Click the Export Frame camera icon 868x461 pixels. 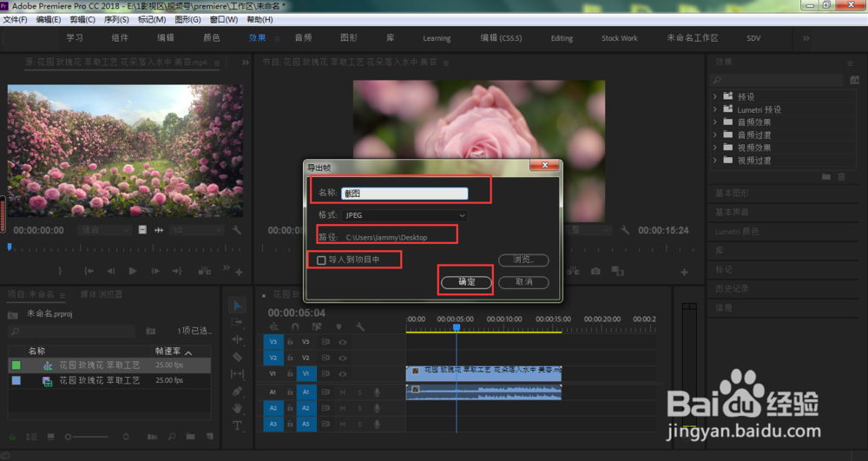(595, 271)
